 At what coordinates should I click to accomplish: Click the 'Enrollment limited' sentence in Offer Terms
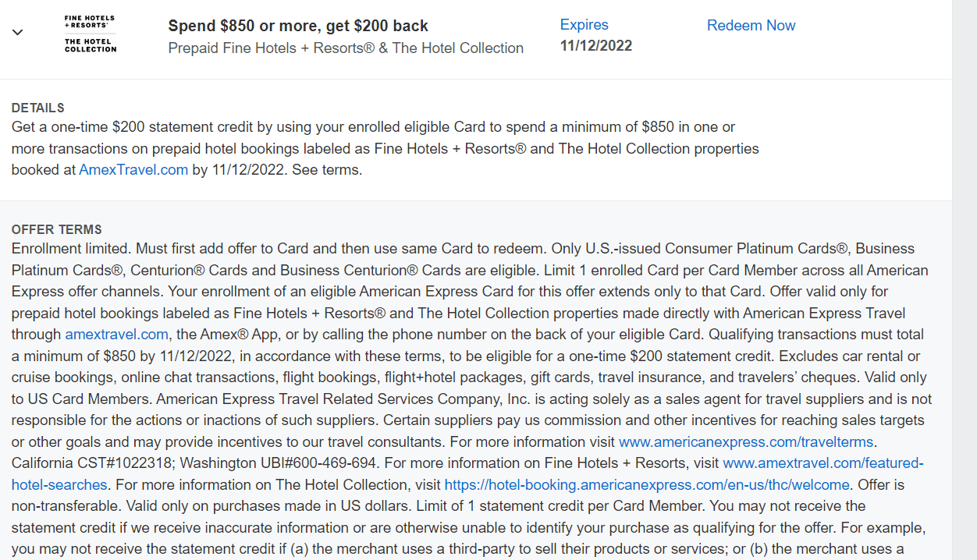click(x=72, y=248)
